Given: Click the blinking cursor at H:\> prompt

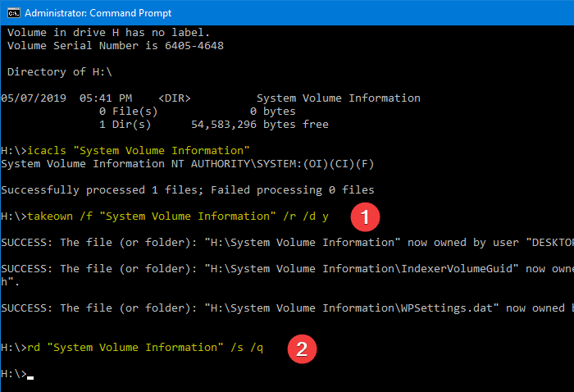Looking at the screenshot, I should point(30,377).
